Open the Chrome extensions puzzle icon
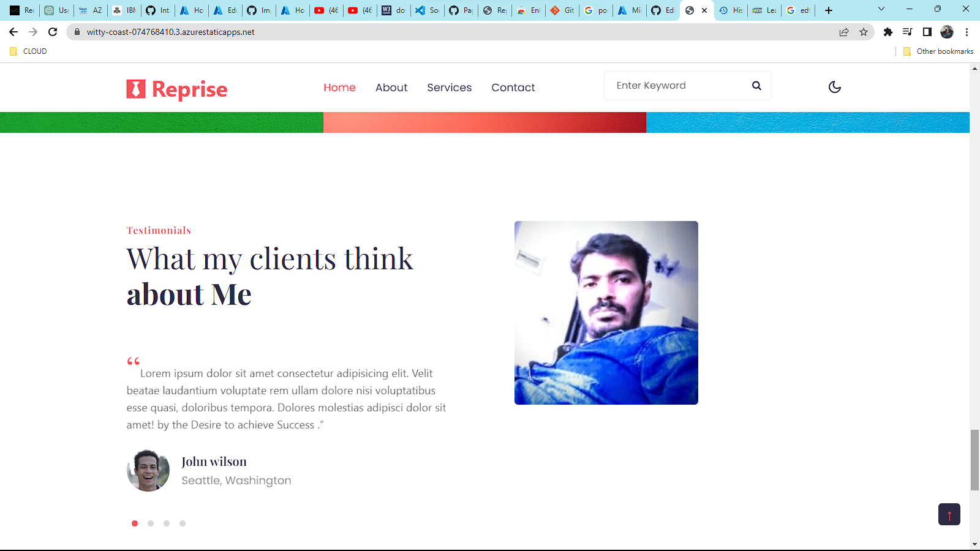 tap(888, 32)
